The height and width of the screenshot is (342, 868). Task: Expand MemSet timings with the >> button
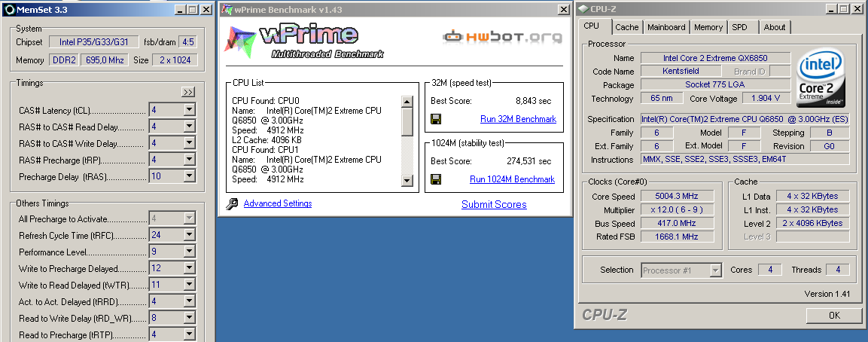click(187, 93)
